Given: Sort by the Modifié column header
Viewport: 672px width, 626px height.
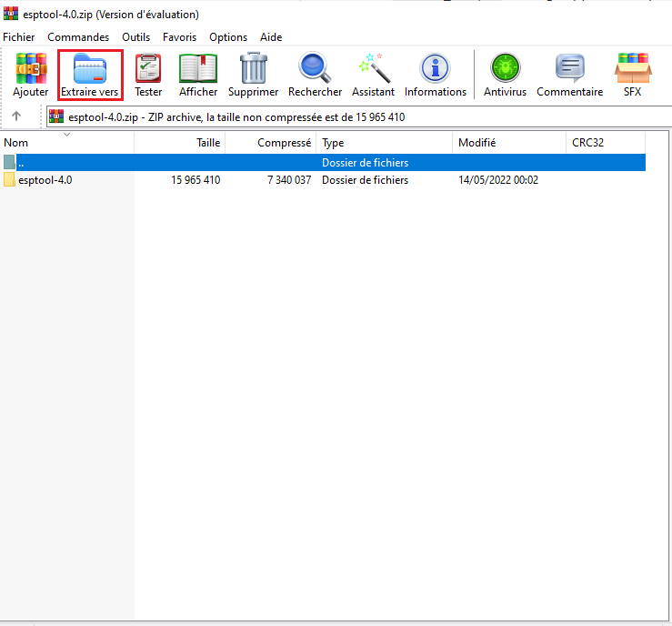Looking at the screenshot, I should pyautogui.click(x=509, y=143).
